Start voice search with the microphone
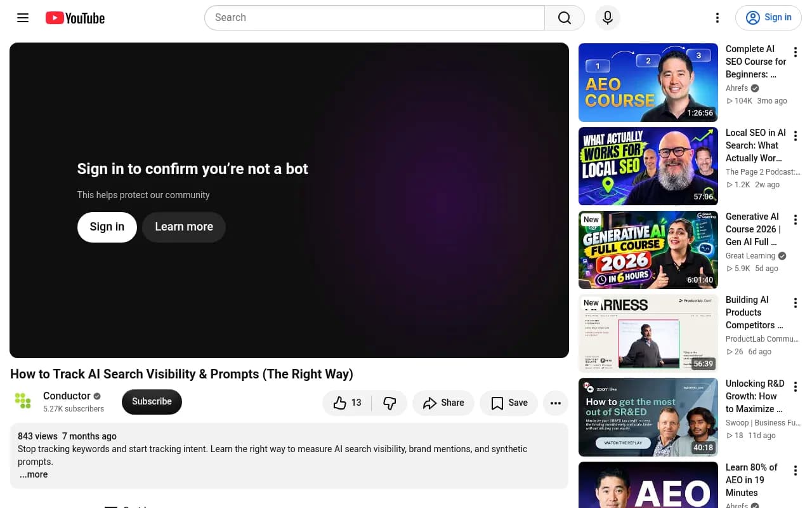Screen dimensions: 812x508 [x=608, y=18]
